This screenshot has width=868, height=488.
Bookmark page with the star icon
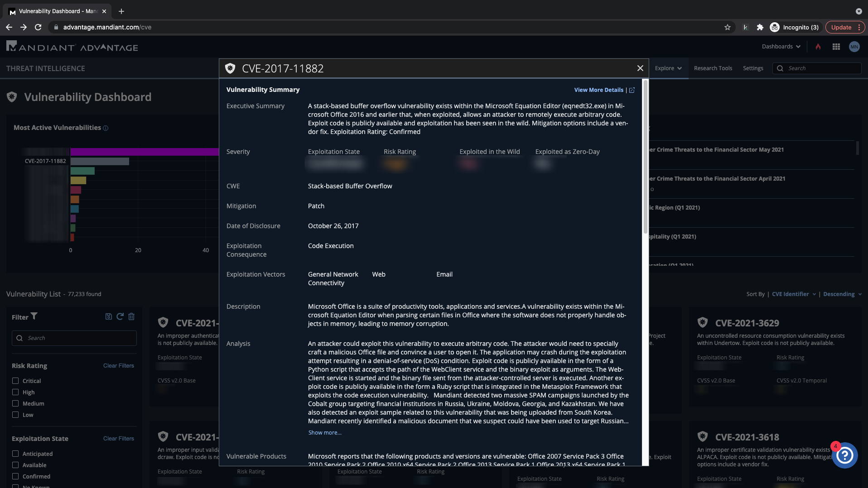[728, 27]
